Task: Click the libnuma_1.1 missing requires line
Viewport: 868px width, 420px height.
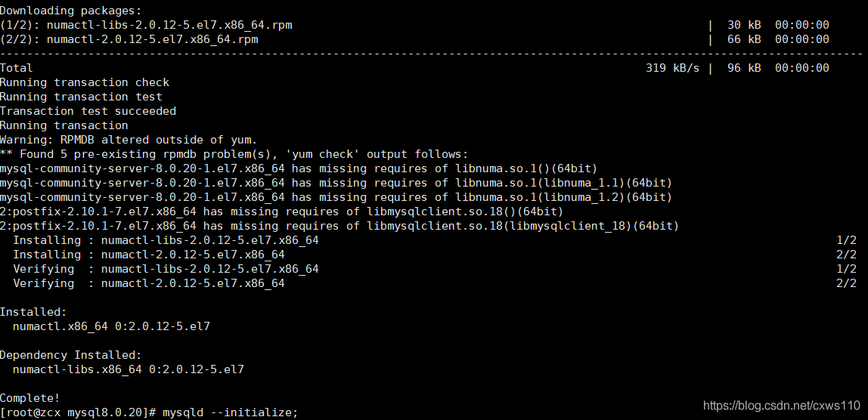Action: 336,183
